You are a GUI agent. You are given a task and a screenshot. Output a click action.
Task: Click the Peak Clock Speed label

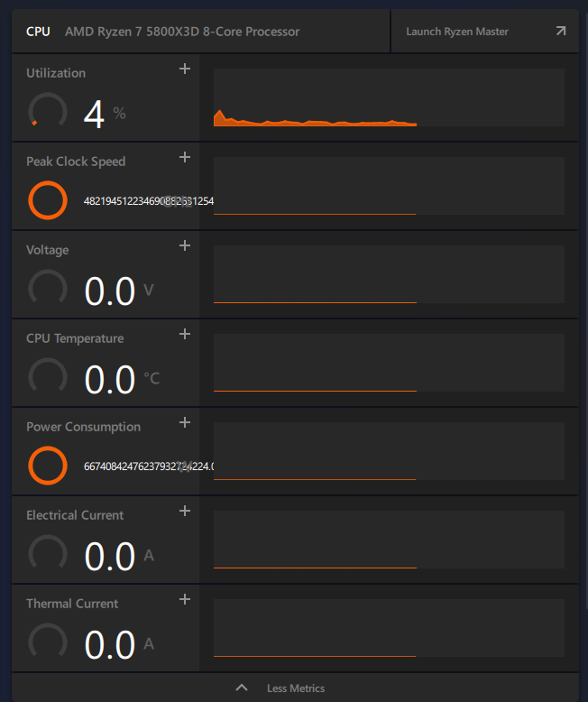click(x=76, y=162)
